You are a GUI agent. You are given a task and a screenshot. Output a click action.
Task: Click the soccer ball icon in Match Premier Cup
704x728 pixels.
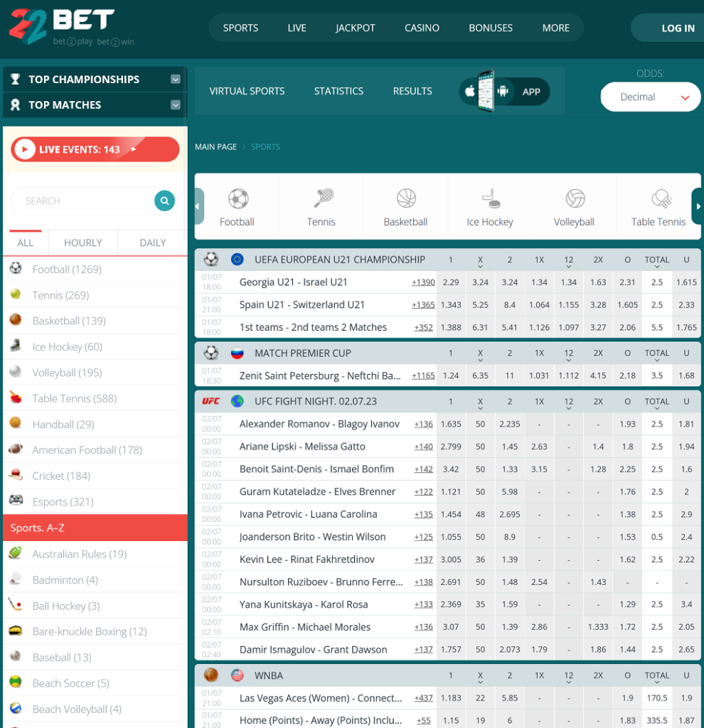tap(210, 353)
